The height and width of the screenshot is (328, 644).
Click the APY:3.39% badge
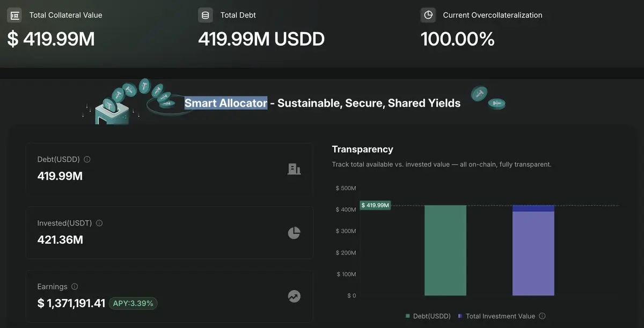[x=133, y=303]
